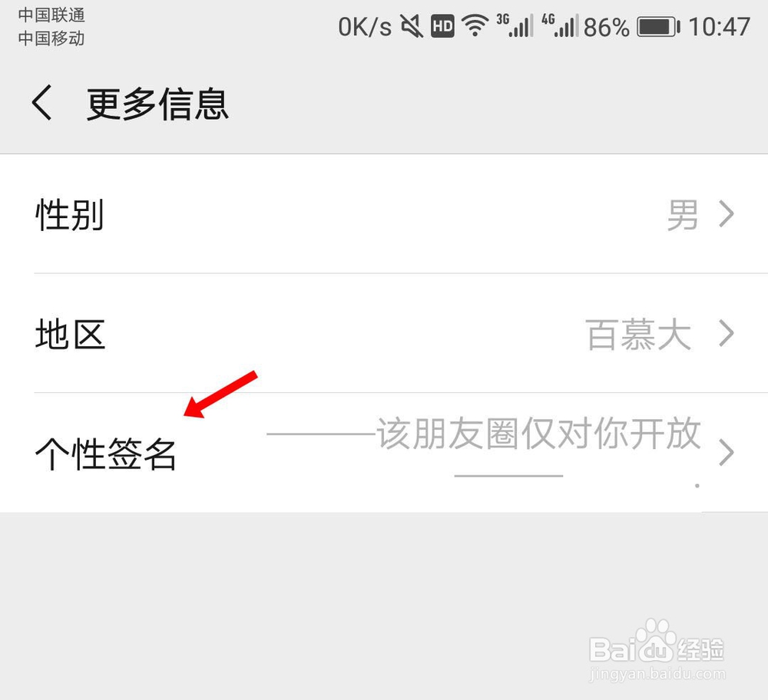768x700 pixels.
Task: Tap the back arrow icon
Action: click(41, 102)
